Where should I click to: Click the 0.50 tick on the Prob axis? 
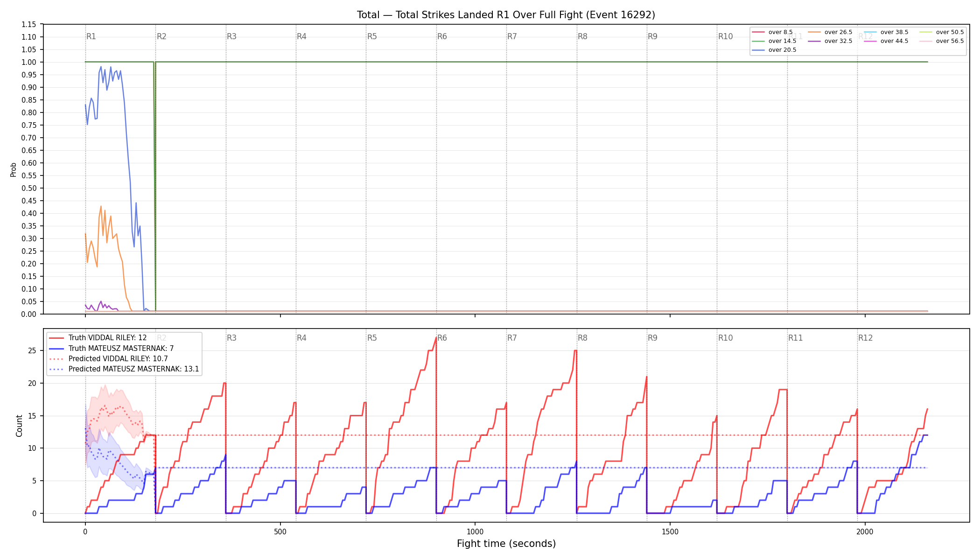pos(29,188)
